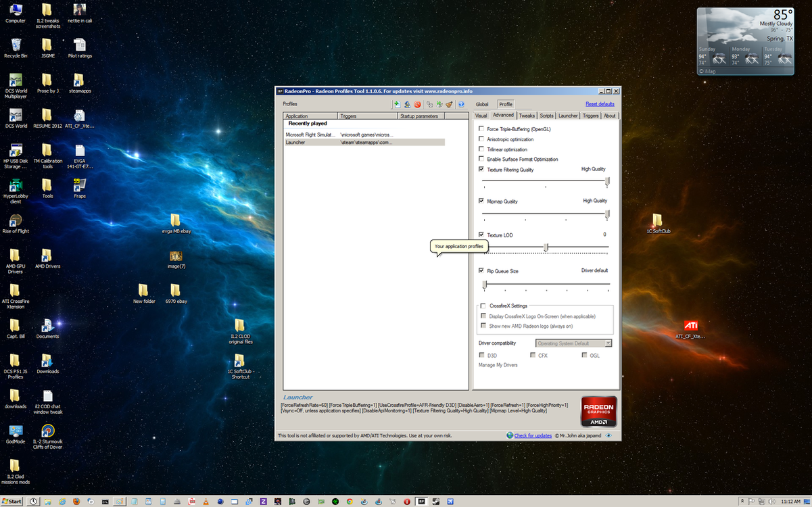812x507 pixels.
Task: Uncheck Texture Filtering Quality checkbox
Action: click(481, 169)
